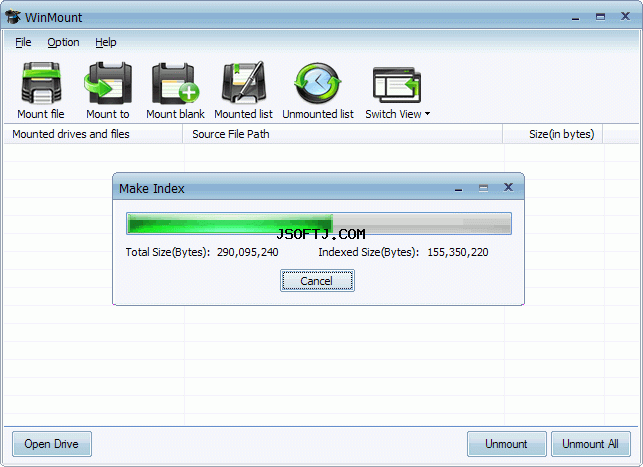The width and height of the screenshot is (643, 467).
Task: Click the Unmount button
Action: [x=506, y=444]
